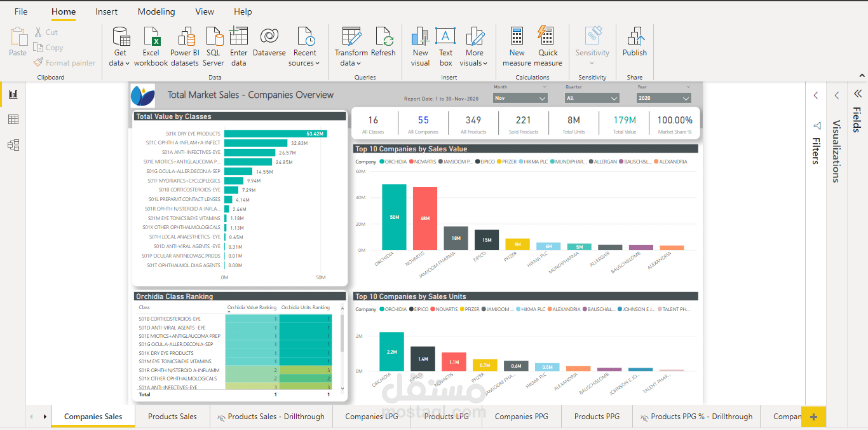Click the Total Value card showing 179M

click(x=624, y=123)
